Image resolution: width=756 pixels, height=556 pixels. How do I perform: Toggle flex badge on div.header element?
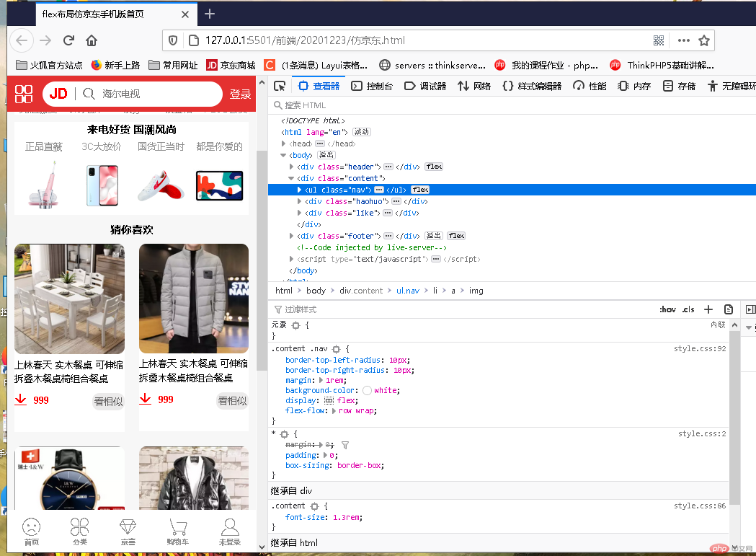coord(434,167)
